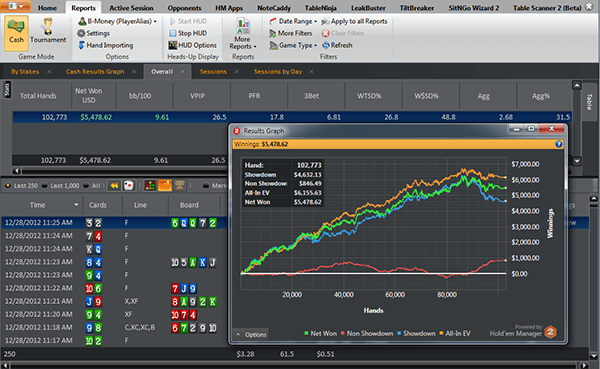Image resolution: width=600 pixels, height=369 pixels.
Task: Click the Time column sort arrow
Action: [x=76, y=205]
